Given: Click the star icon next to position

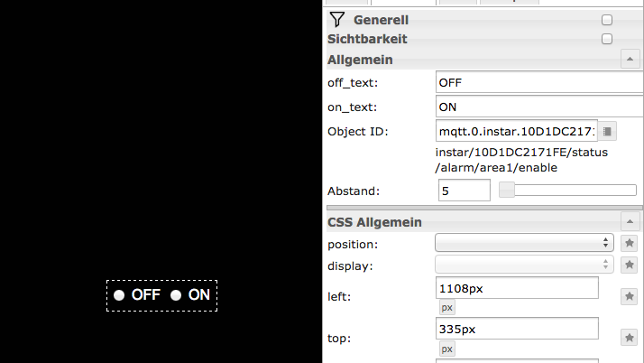Looking at the screenshot, I should tap(630, 243).
